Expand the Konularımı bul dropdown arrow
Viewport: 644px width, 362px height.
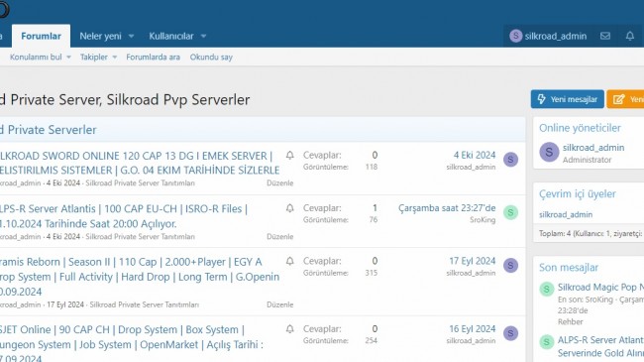pos(68,58)
